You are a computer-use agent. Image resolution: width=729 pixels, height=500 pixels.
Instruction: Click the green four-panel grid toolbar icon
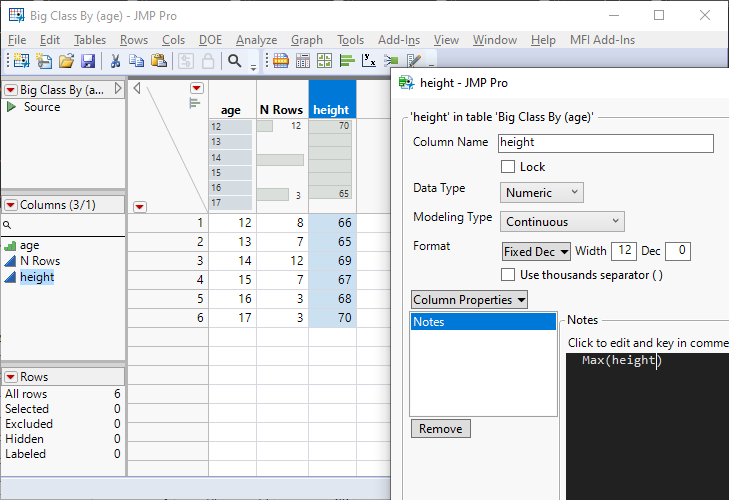(325, 60)
